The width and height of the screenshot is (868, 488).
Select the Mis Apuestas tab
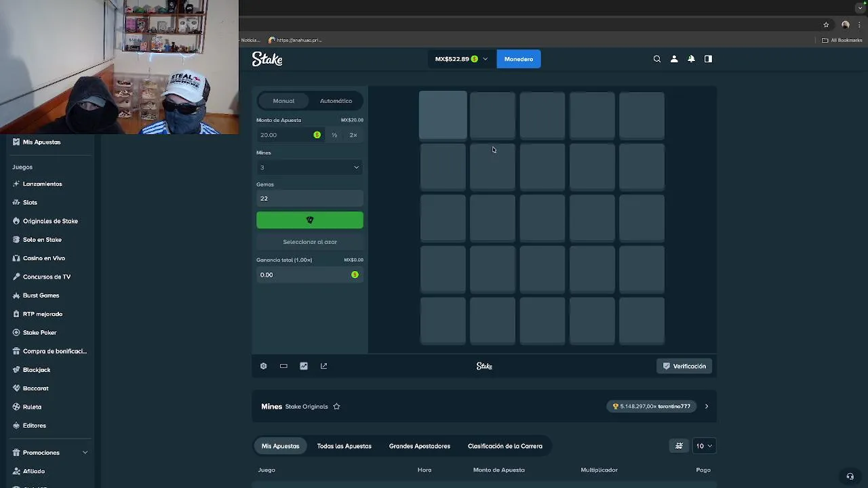pyautogui.click(x=280, y=446)
